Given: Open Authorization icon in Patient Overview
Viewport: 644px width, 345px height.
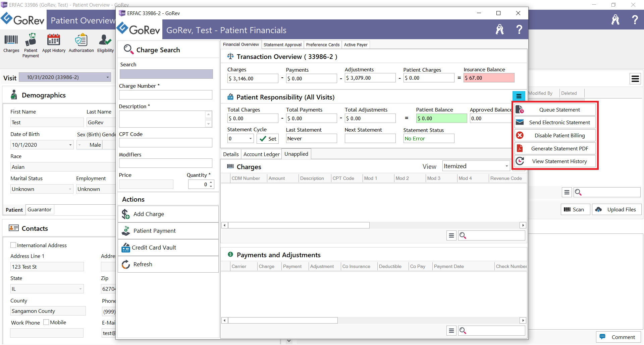Looking at the screenshot, I should point(81,43).
